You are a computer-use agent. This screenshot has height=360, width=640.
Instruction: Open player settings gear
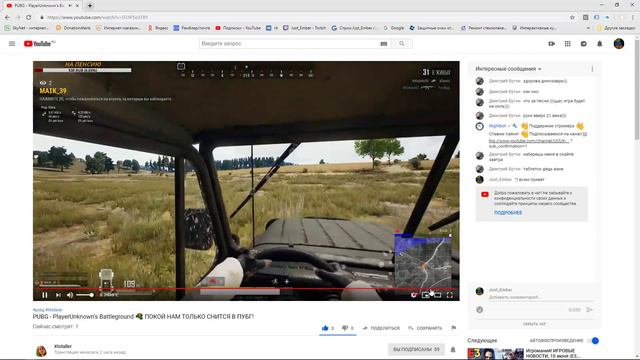coord(414,295)
